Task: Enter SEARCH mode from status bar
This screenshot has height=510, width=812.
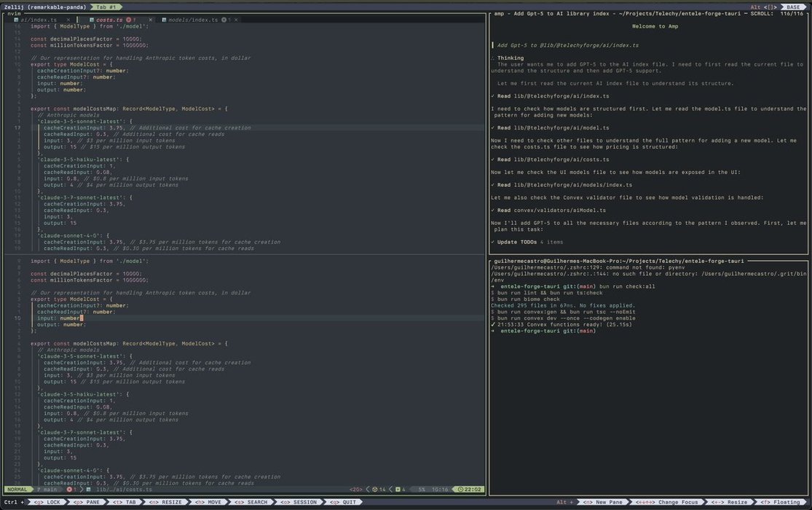Action: point(251,502)
